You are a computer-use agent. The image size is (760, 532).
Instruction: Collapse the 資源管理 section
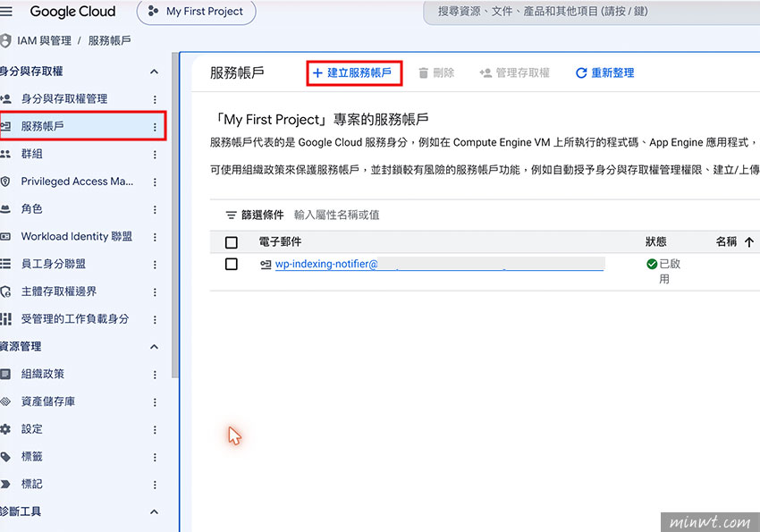click(x=154, y=347)
